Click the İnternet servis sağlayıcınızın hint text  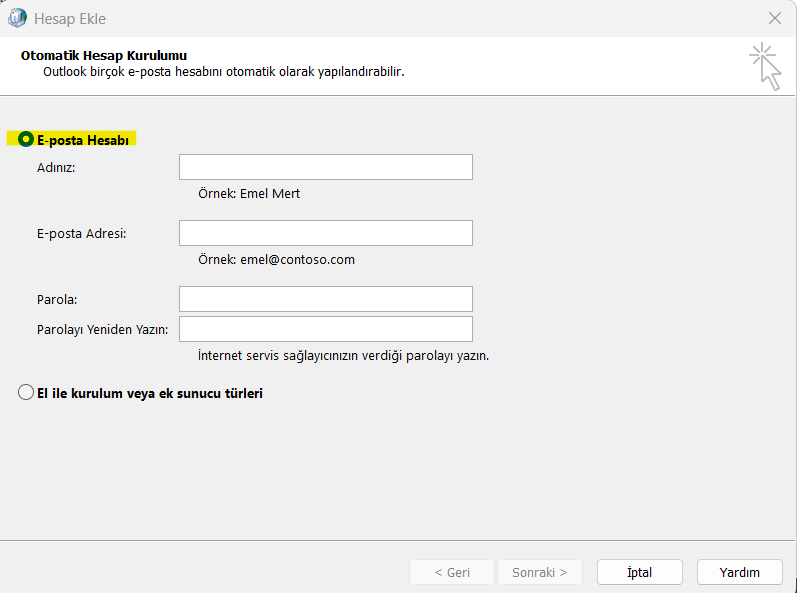[344, 356]
